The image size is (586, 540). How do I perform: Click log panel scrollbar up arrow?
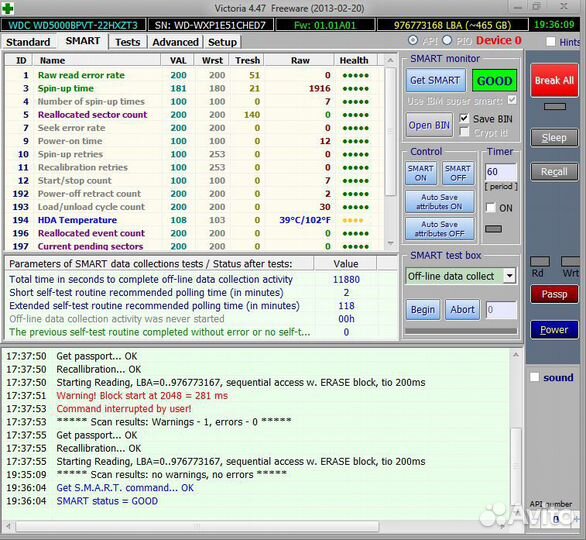point(516,355)
